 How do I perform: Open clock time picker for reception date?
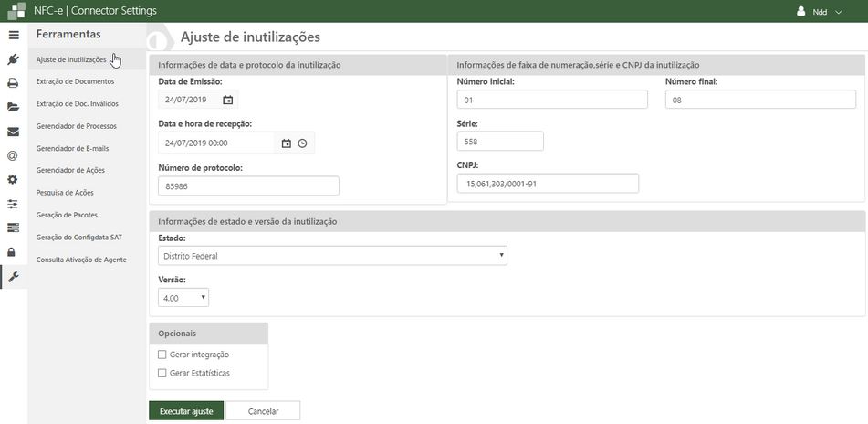[x=302, y=143]
